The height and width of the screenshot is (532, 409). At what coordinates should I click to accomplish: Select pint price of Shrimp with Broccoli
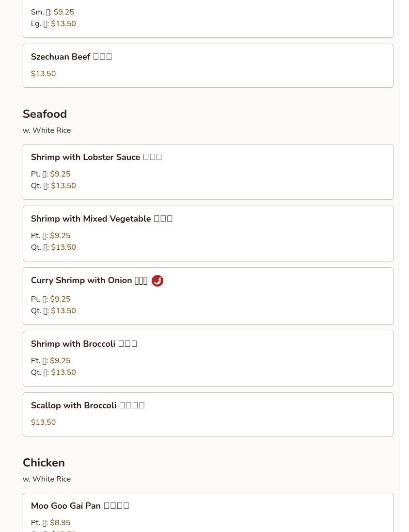coord(60,361)
